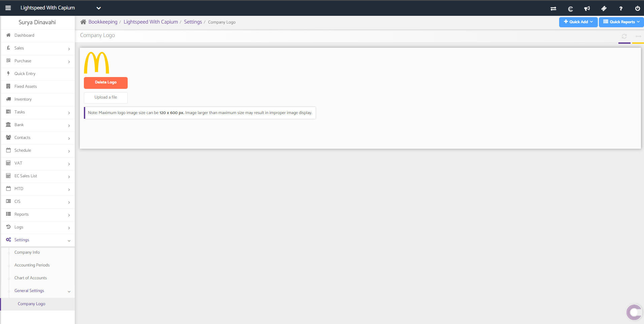Click the switch arrows icon in top bar
This screenshot has width=644, height=324.
click(553, 9)
